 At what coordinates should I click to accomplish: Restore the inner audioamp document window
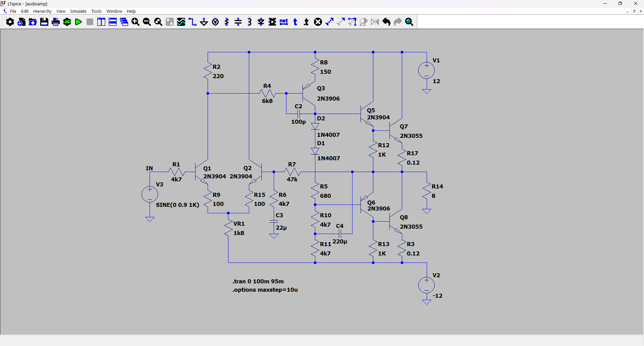click(634, 11)
